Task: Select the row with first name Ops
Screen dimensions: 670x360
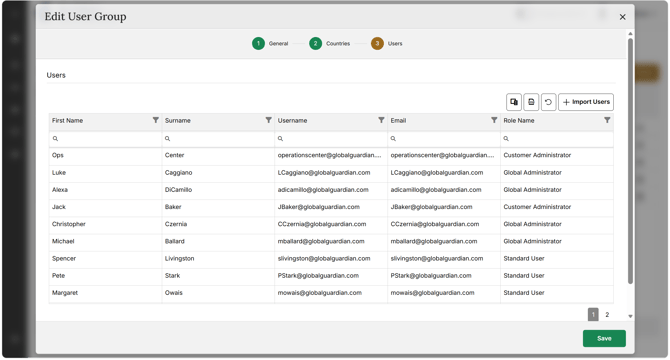Action: click(x=331, y=155)
